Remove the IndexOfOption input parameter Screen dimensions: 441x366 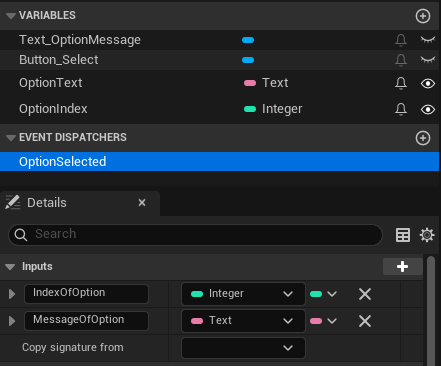pyautogui.click(x=365, y=294)
